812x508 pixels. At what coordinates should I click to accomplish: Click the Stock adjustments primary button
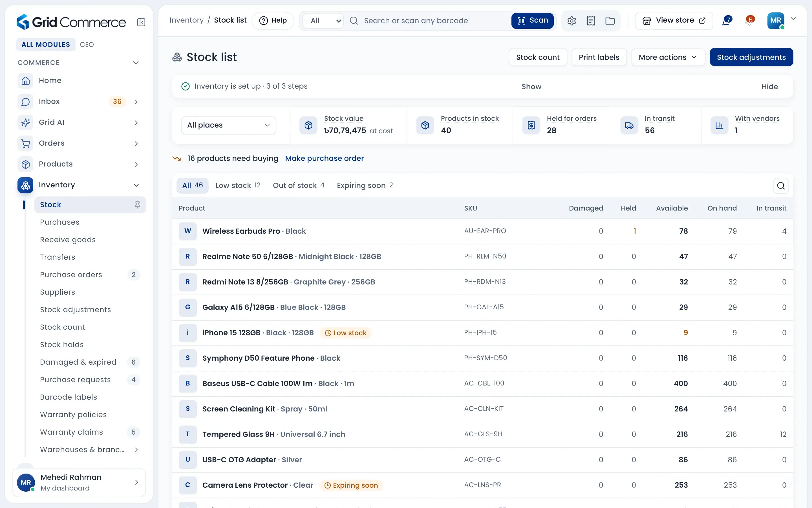coord(751,57)
